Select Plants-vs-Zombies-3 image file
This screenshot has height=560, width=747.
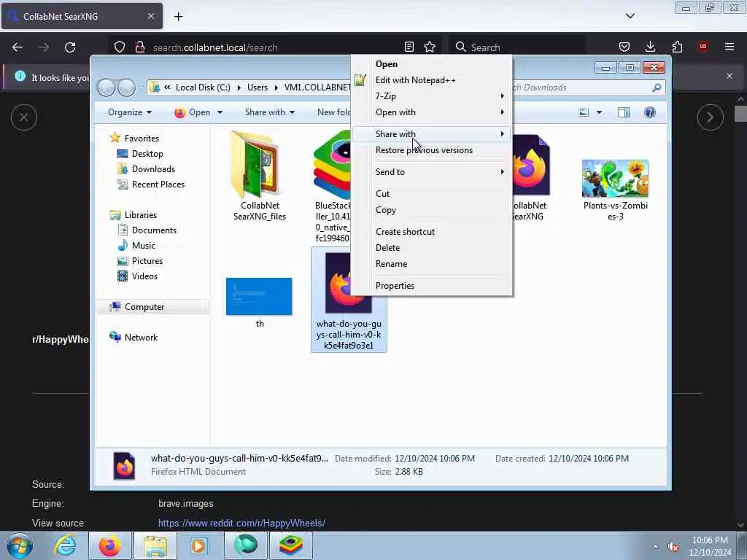[615, 190]
